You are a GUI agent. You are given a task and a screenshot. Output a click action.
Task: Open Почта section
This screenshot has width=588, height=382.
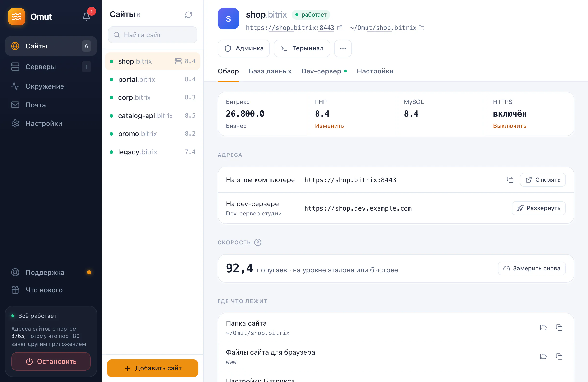point(51,105)
